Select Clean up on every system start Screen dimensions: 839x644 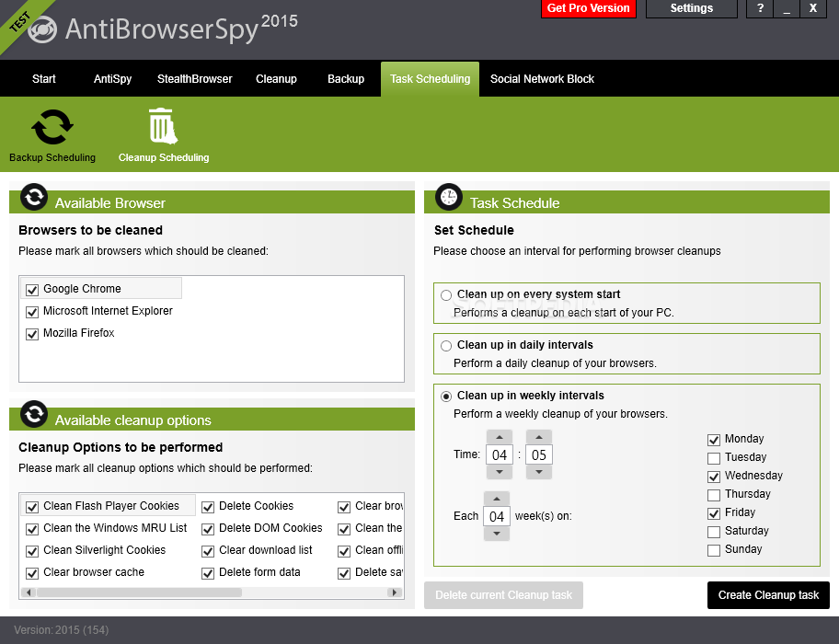coord(445,295)
